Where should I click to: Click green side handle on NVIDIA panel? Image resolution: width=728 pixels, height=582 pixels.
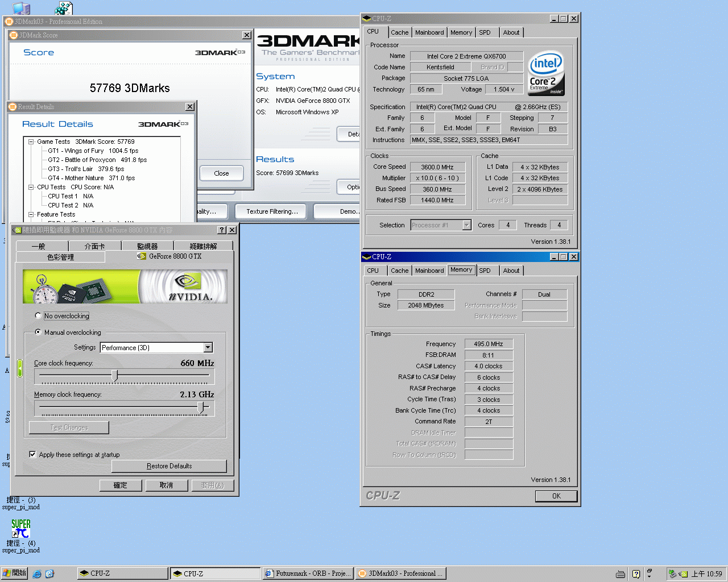(20, 368)
